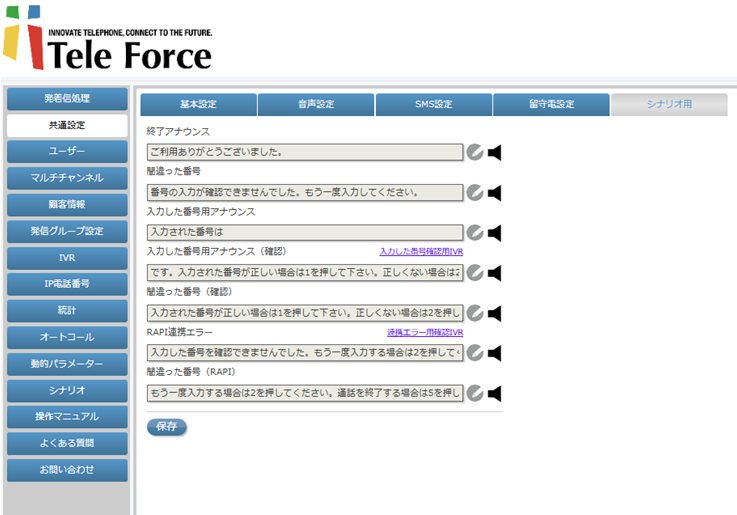Click the 終了アナウンス text field
This screenshot has width=737, height=515.
tap(305, 153)
